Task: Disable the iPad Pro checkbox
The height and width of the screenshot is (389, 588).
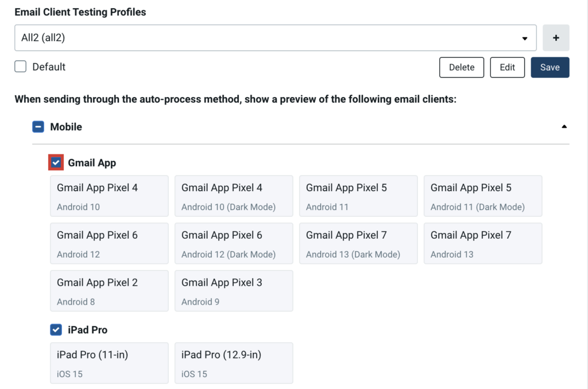Action: [x=56, y=329]
